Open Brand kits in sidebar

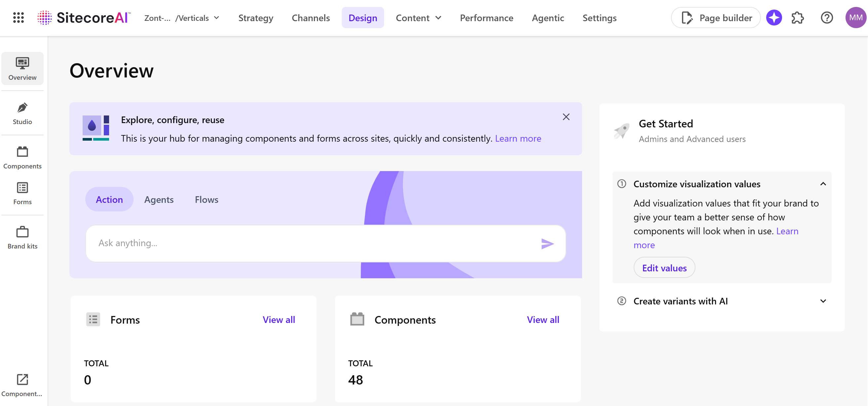(22, 237)
